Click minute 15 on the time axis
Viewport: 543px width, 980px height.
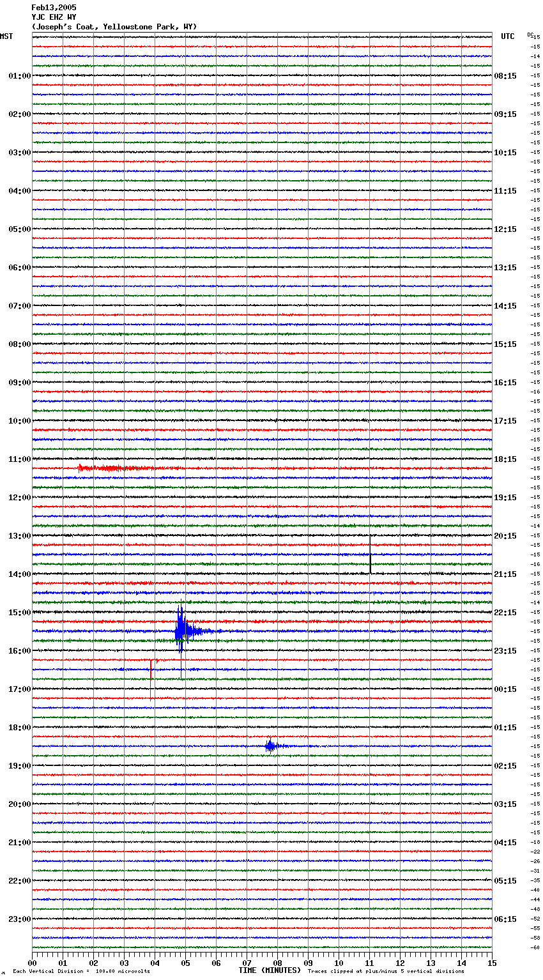492,963
